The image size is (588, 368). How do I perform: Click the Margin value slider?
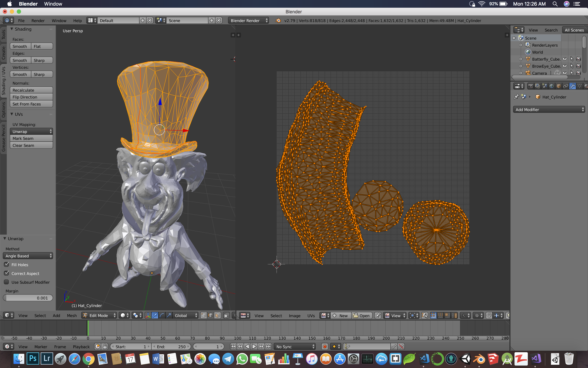coord(28,298)
